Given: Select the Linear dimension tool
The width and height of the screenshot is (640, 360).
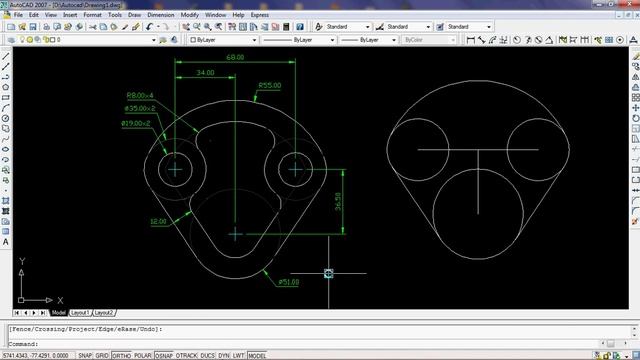Looking at the screenshot, I should [x=471, y=40].
